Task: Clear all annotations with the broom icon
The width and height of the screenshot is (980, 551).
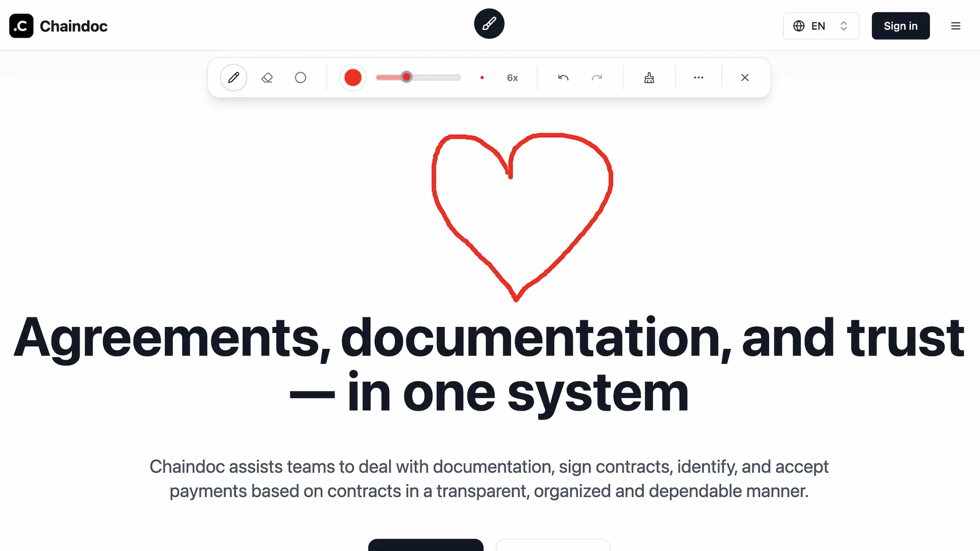Action: click(648, 78)
